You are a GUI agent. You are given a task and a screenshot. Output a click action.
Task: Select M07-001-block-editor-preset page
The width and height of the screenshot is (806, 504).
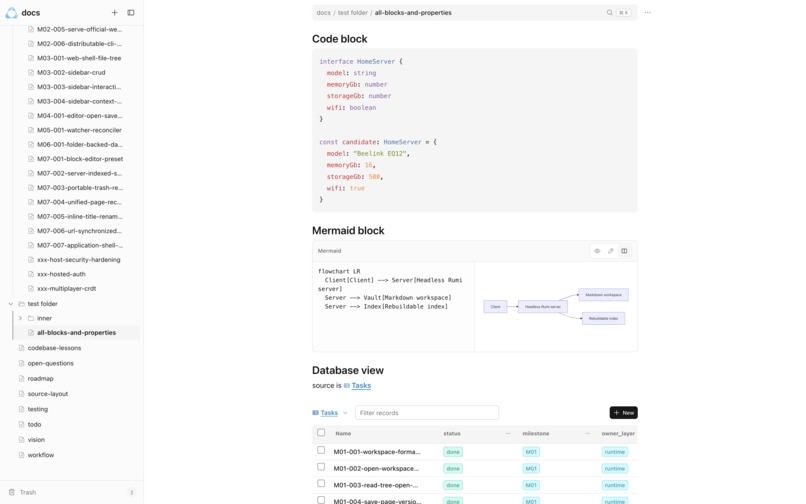(80, 159)
